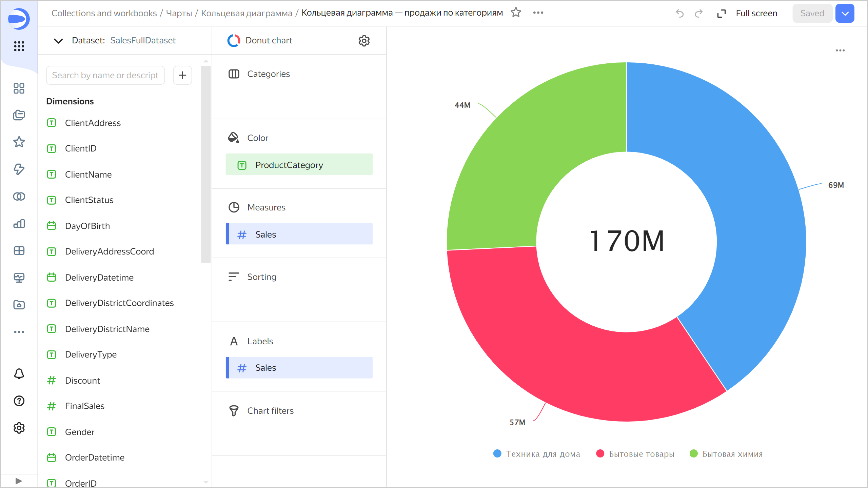Open the donut chart settings gear
Viewport: 868px width, 488px height.
coord(364,41)
